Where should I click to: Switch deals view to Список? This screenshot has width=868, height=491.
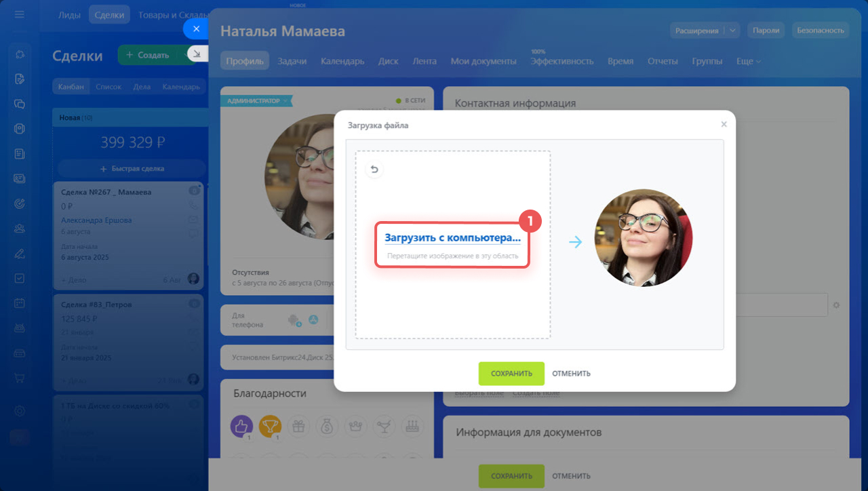click(108, 86)
